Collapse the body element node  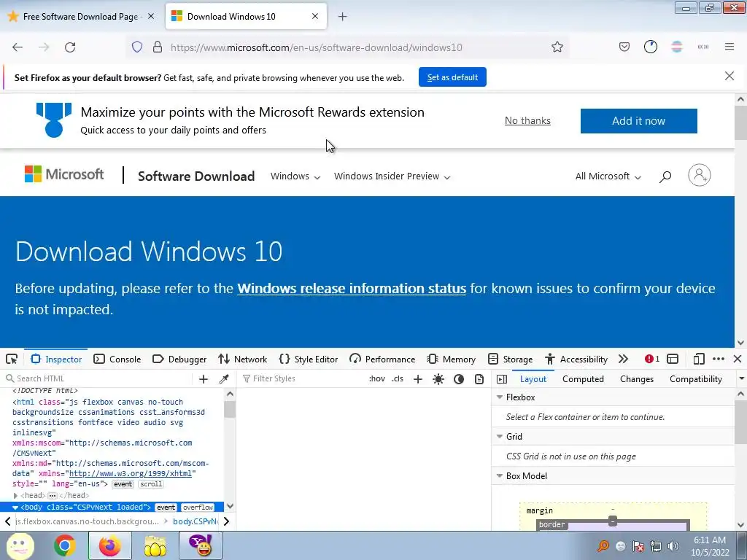click(15, 507)
